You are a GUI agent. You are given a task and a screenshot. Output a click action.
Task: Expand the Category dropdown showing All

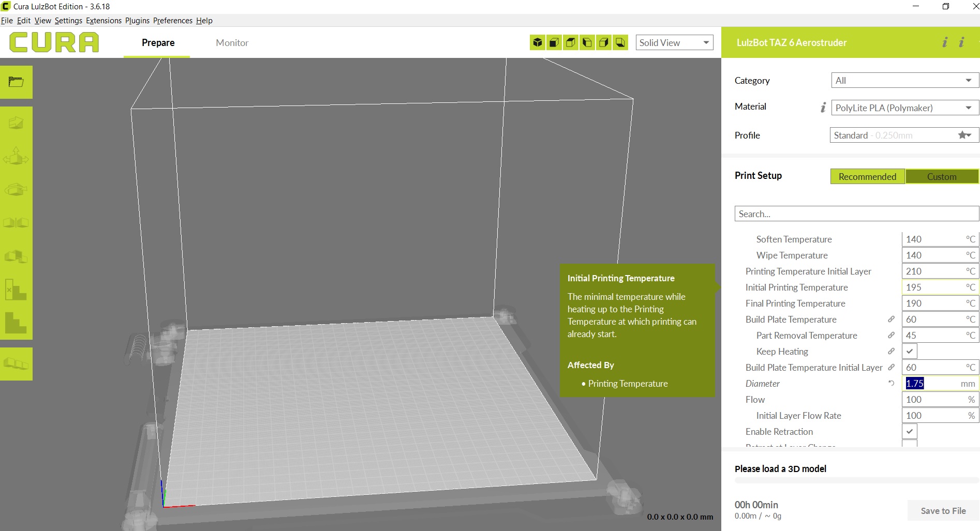(904, 80)
